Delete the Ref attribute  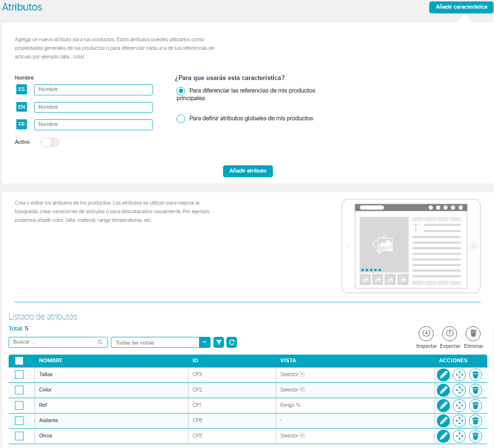click(x=475, y=405)
